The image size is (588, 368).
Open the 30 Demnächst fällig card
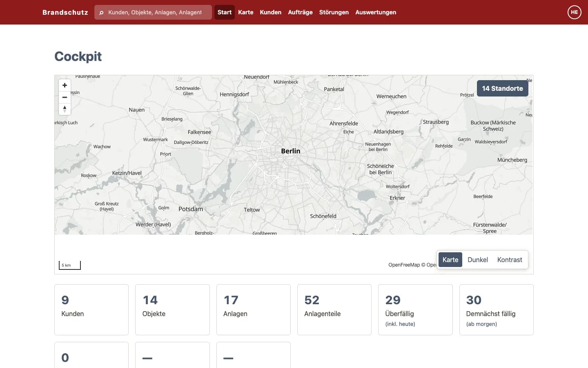[497, 310]
